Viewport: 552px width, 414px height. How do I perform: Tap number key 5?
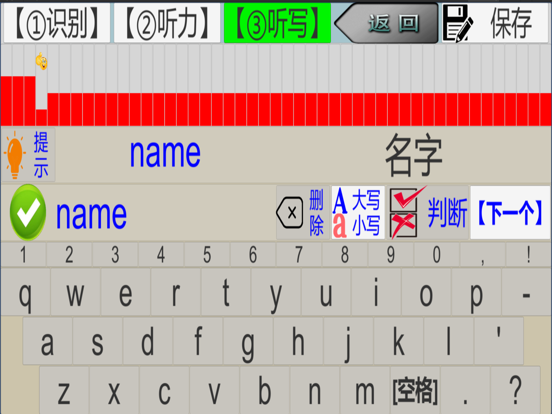click(207, 255)
